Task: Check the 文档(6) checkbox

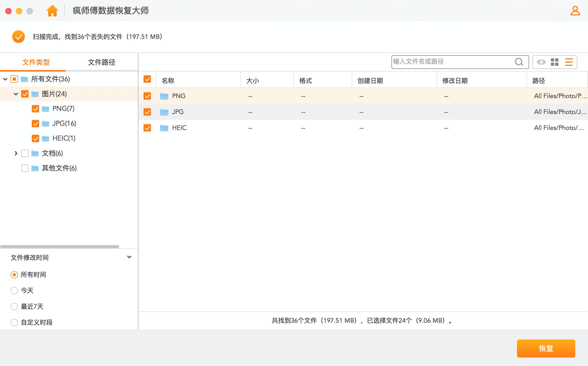Action: click(x=25, y=153)
